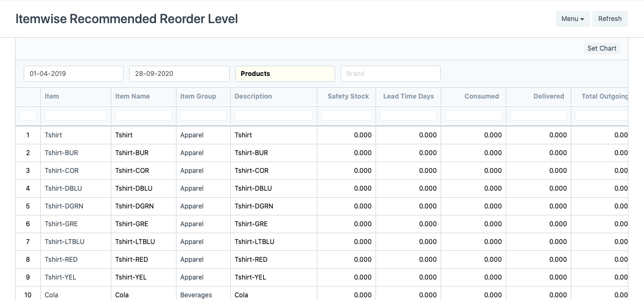Screen dimensions: 644x300
Task: Edit the from date 01-04-2019 field
Action: 74,74
